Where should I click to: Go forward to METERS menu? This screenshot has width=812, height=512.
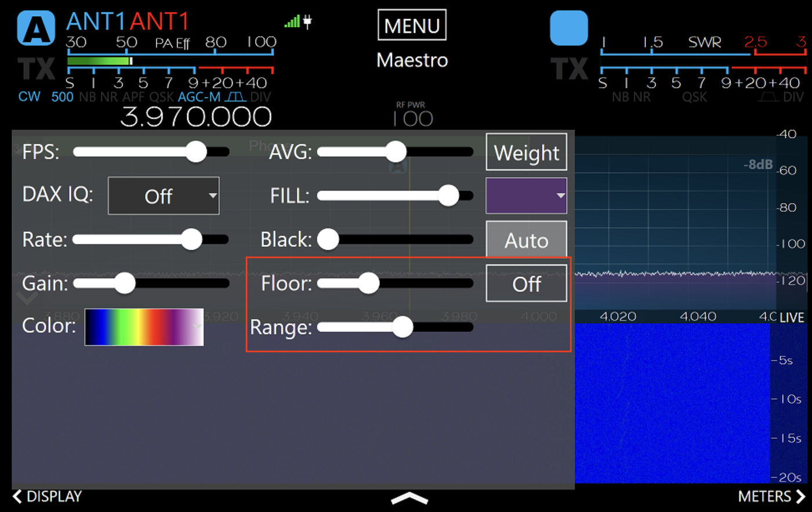pyautogui.click(x=771, y=496)
